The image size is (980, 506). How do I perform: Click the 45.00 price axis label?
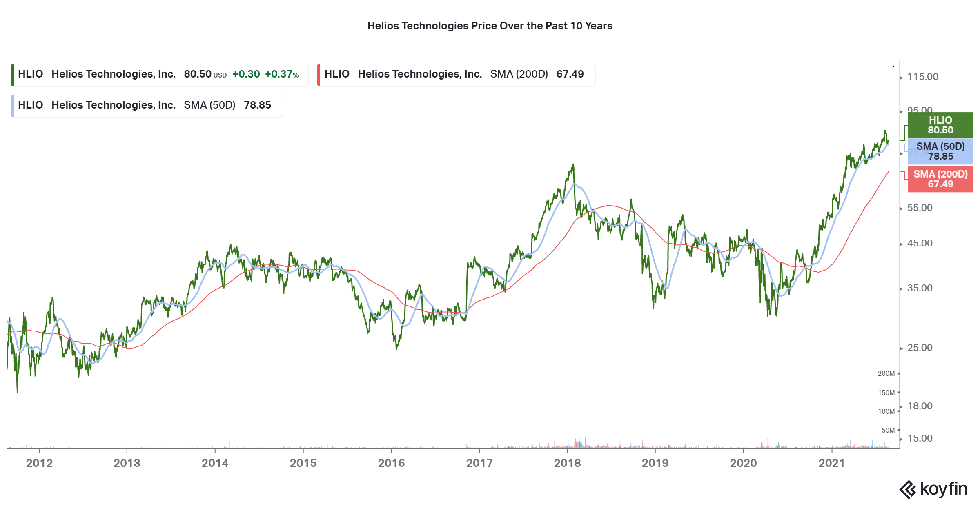920,243
